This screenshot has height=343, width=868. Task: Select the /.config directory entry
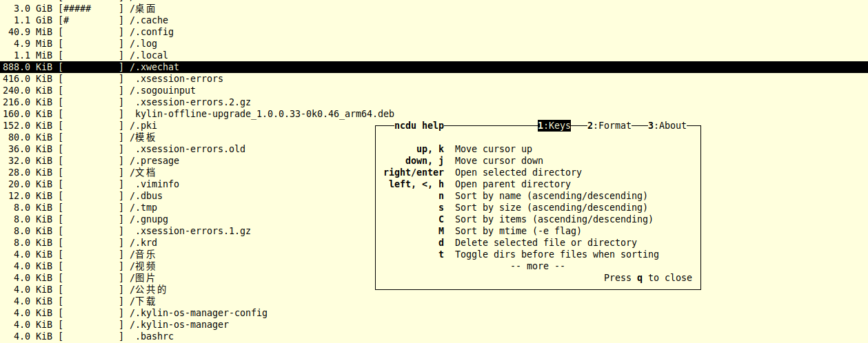(152, 32)
